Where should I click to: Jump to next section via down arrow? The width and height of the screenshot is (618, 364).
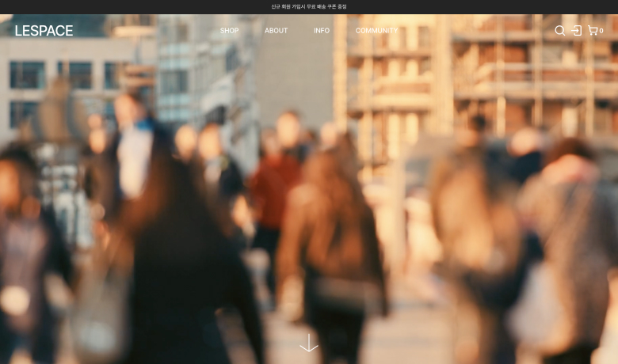pos(309,343)
